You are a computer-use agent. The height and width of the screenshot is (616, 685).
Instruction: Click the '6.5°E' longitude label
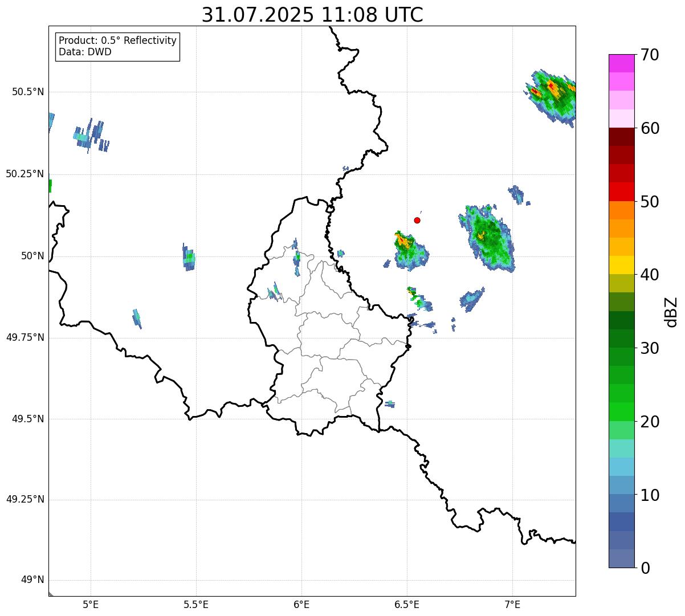tap(407, 604)
